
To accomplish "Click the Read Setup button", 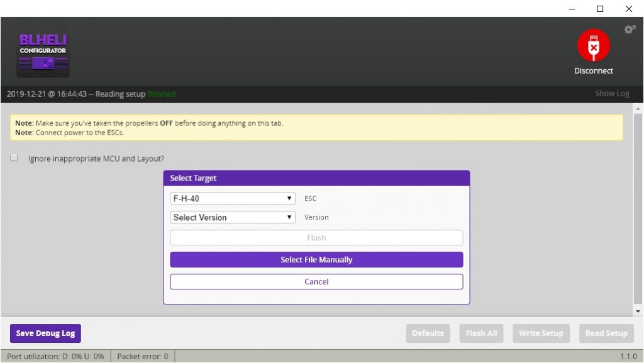I will point(606,333).
